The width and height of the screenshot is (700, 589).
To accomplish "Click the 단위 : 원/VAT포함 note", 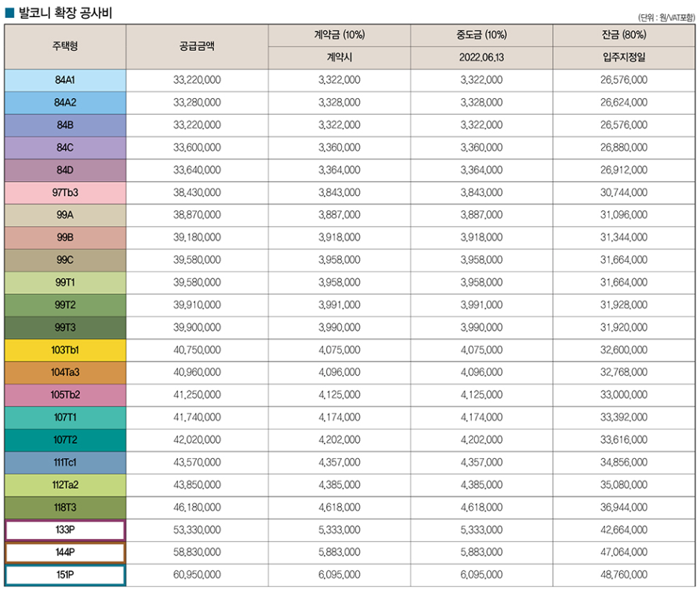I will (666, 18).
